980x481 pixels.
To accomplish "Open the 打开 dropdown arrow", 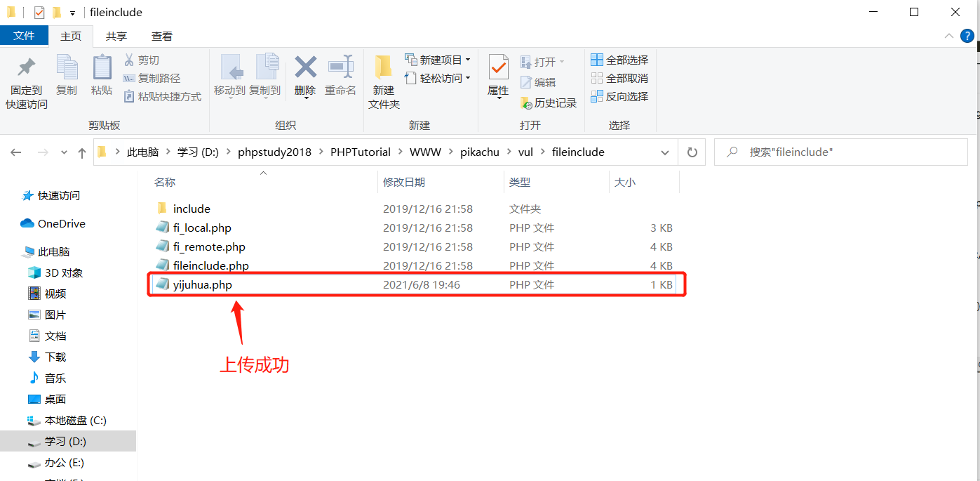I will 561,60.
